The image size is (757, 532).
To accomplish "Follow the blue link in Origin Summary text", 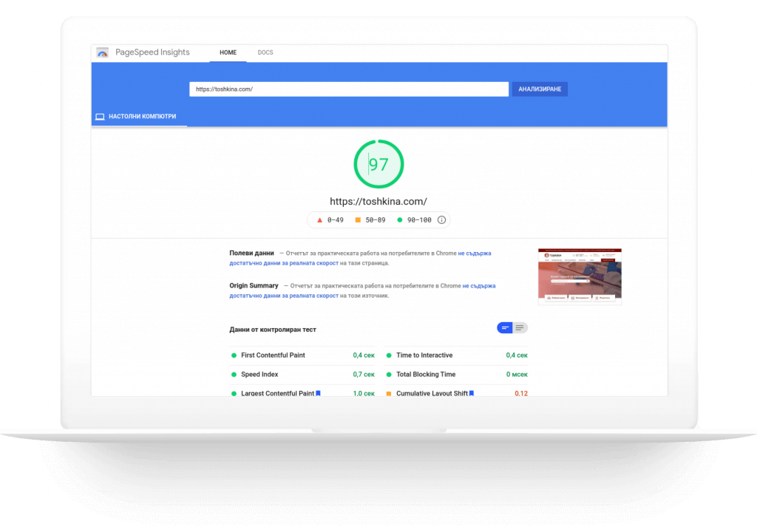I will 478,286.
